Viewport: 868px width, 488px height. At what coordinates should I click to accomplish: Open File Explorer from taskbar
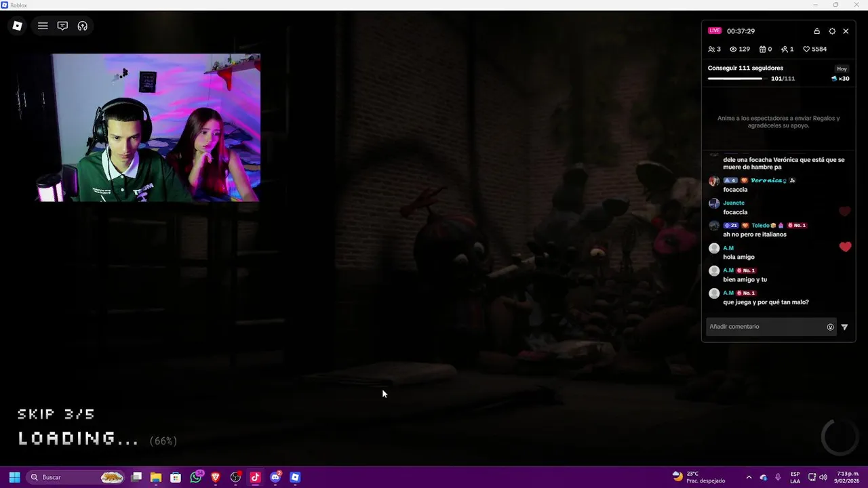tap(156, 477)
